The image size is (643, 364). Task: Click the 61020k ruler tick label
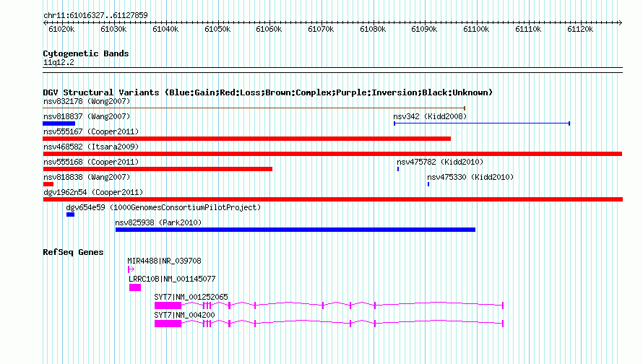(61, 29)
